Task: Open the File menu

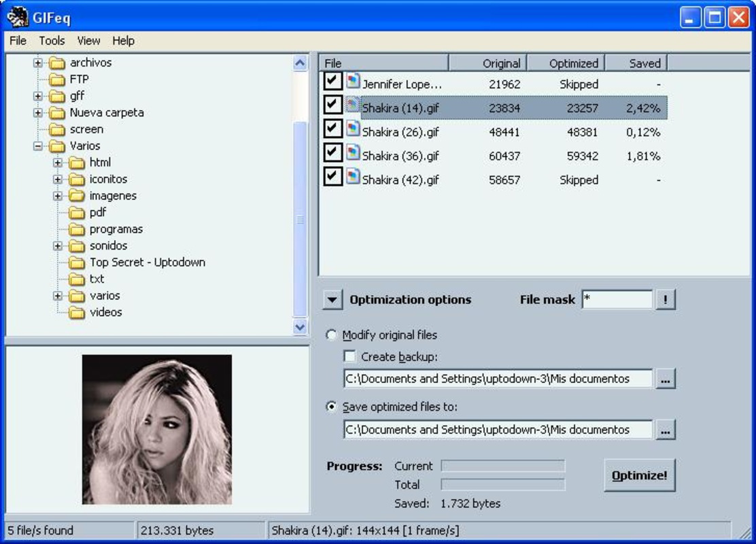Action: click(x=18, y=41)
